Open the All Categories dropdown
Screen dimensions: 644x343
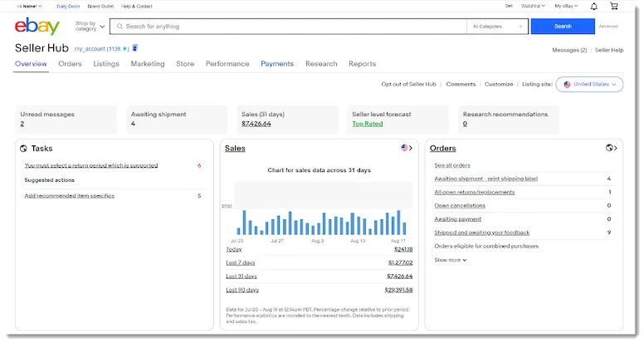pyautogui.click(x=497, y=27)
